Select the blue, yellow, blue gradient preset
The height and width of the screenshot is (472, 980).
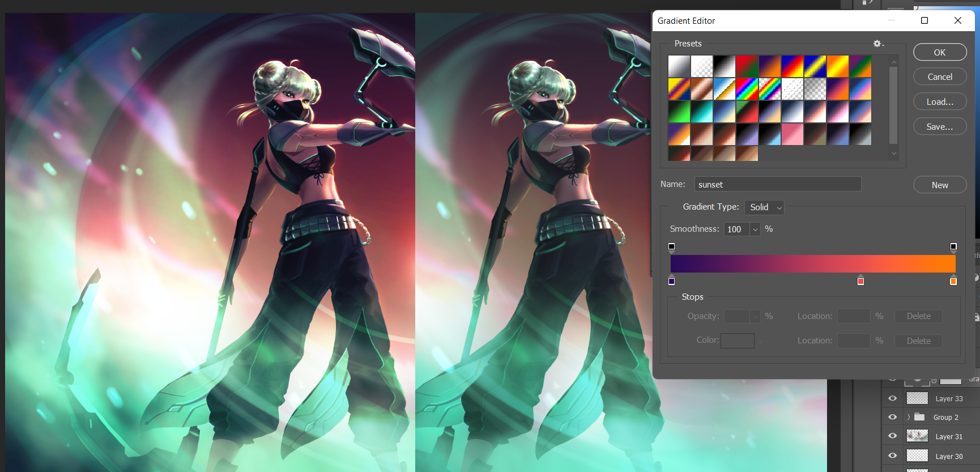(x=815, y=66)
